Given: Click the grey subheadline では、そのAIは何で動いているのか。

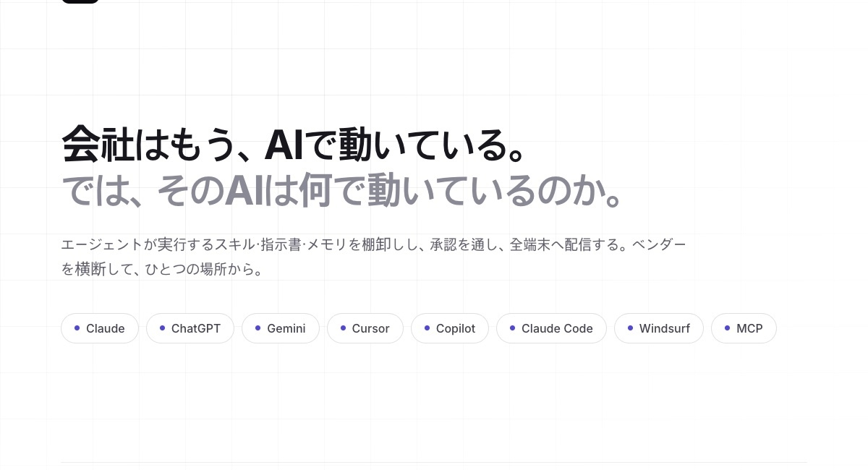Looking at the screenshot, I should [342, 189].
